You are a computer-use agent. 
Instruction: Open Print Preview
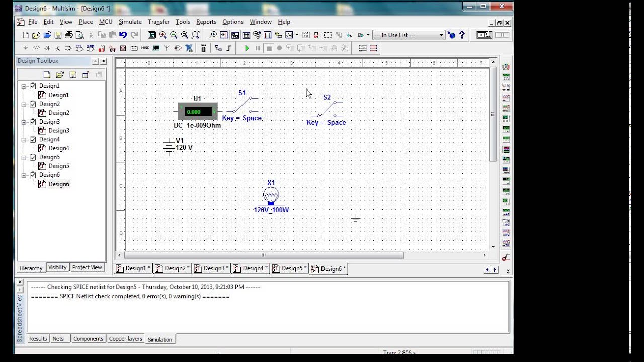tap(79, 35)
